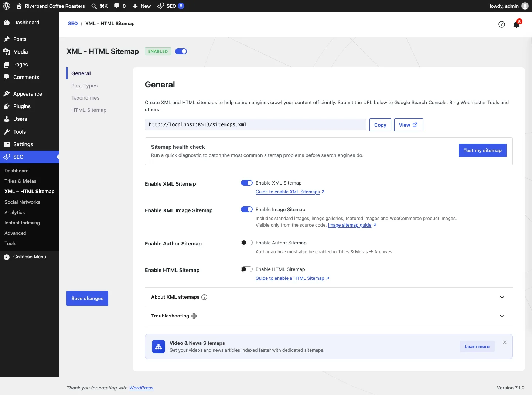Open comments bubble in admin bar
Image resolution: width=532 pixels, height=395 pixels.
pyautogui.click(x=117, y=6)
